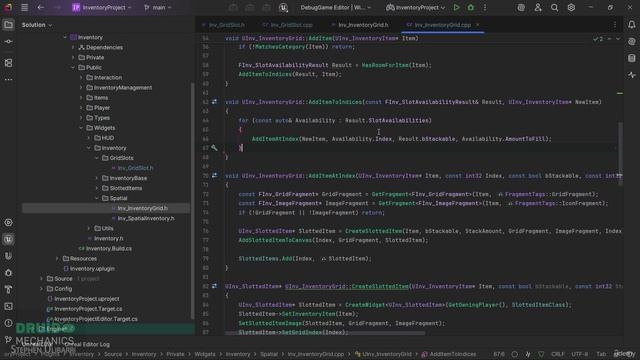Expand the Resources folder
Screen dimensions: 640x360
(x=57, y=258)
